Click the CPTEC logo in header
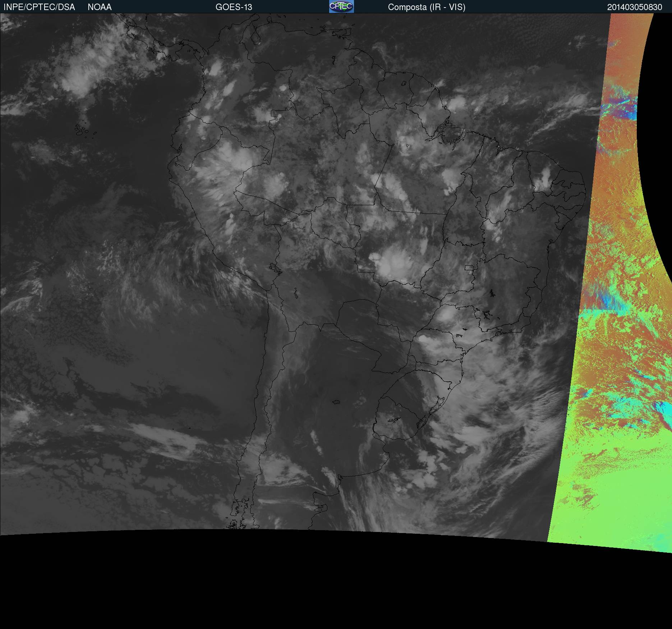Image resolution: width=672 pixels, height=629 pixels. 341,6
